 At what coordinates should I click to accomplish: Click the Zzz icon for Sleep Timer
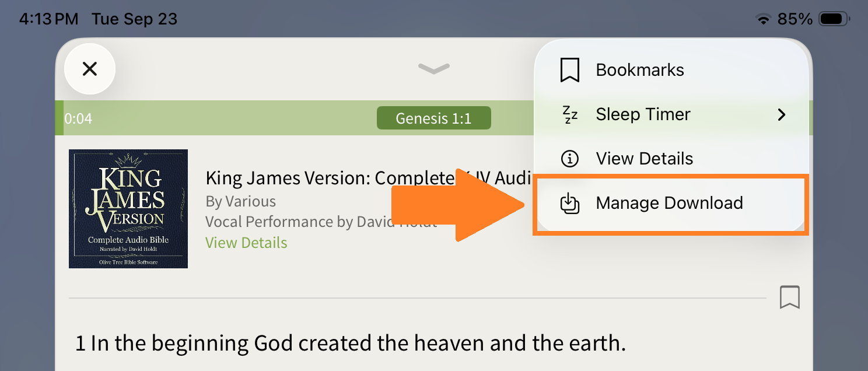click(x=569, y=115)
